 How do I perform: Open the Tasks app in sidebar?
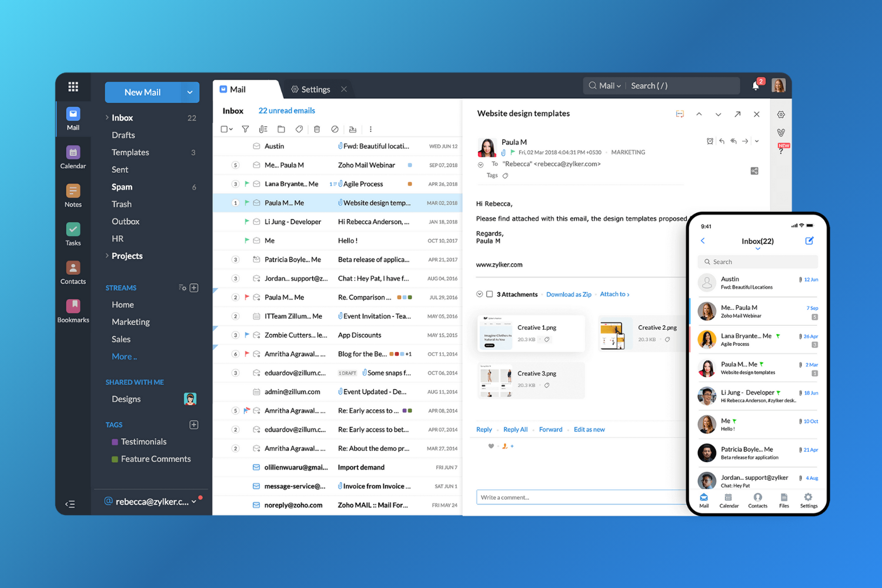click(73, 234)
